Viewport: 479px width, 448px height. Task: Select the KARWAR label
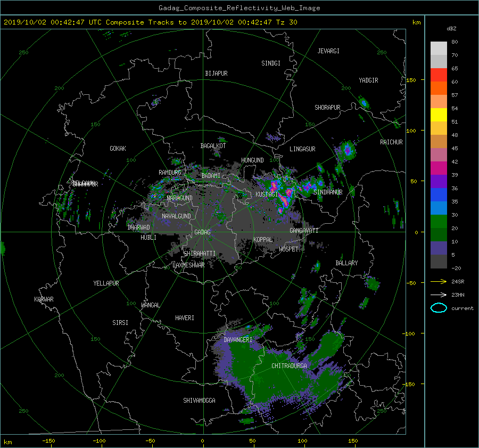click(44, 299)
